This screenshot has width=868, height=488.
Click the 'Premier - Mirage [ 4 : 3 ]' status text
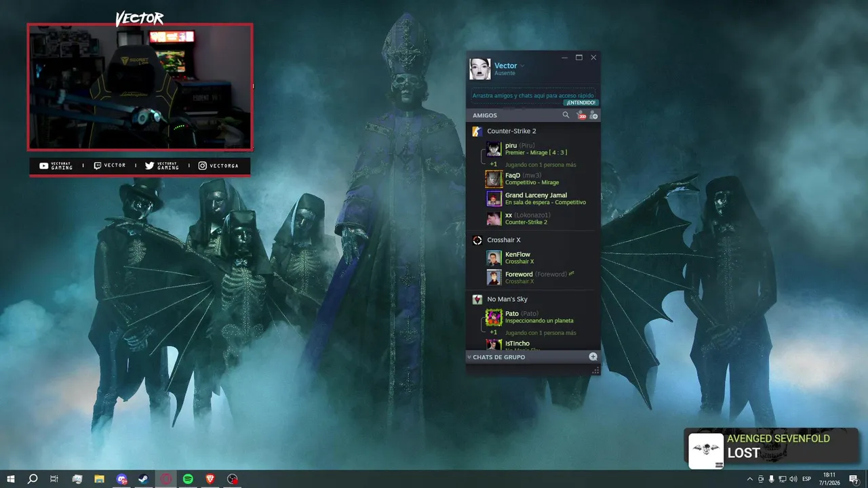click(x=536, y=152)
